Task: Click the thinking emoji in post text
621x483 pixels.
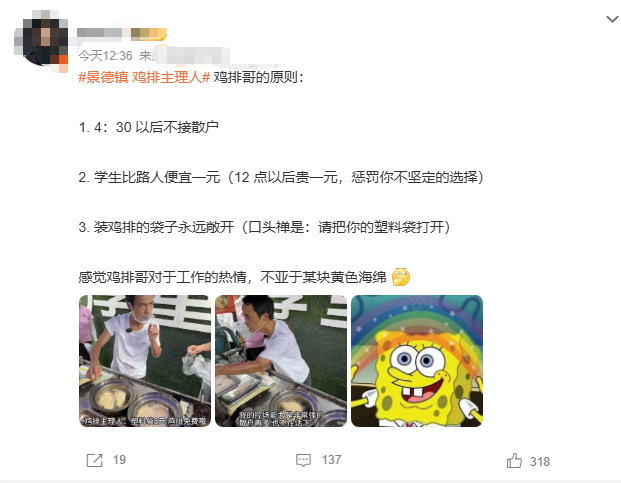Action: 401,277
